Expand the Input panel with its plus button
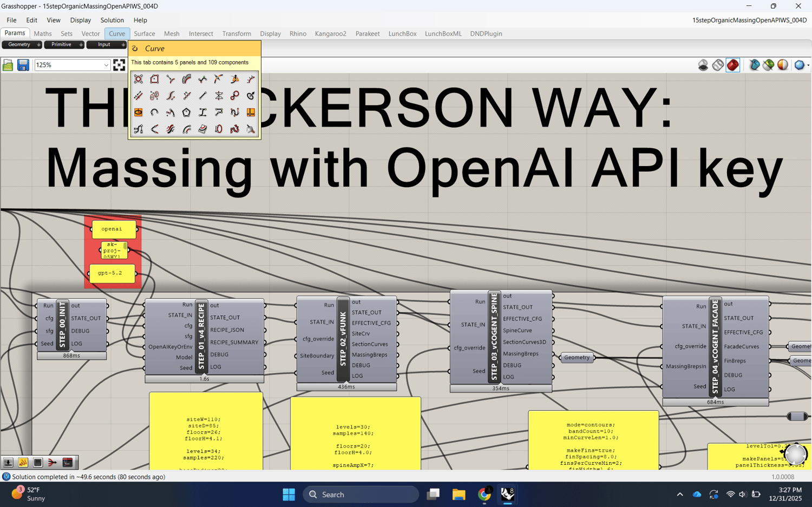This screenshot has width=812, height=507. click(123, 45)
